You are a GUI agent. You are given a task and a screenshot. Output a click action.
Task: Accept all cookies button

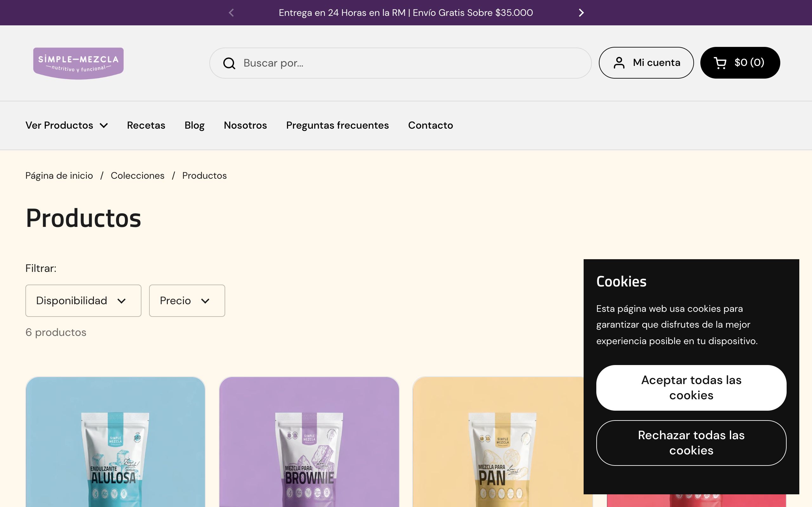point(691,388)
